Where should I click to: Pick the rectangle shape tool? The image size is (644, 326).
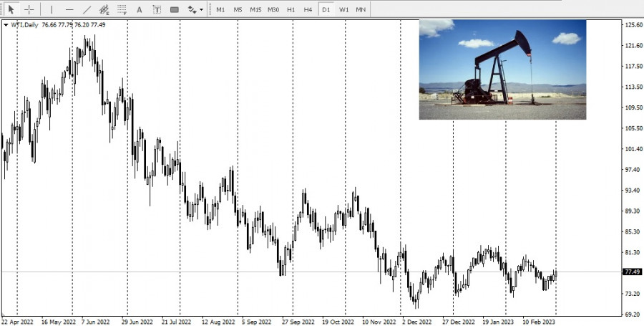175,9
